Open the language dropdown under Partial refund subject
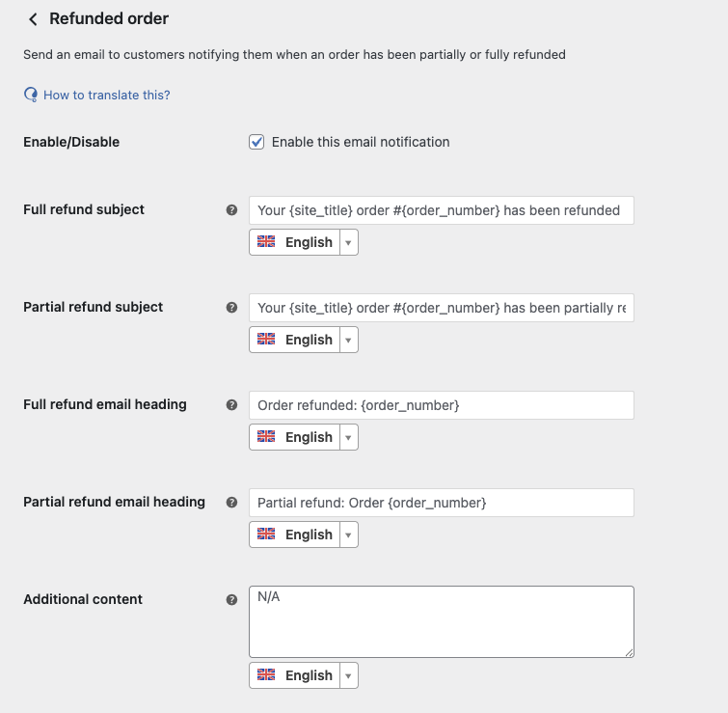 (x=348, y=340)
